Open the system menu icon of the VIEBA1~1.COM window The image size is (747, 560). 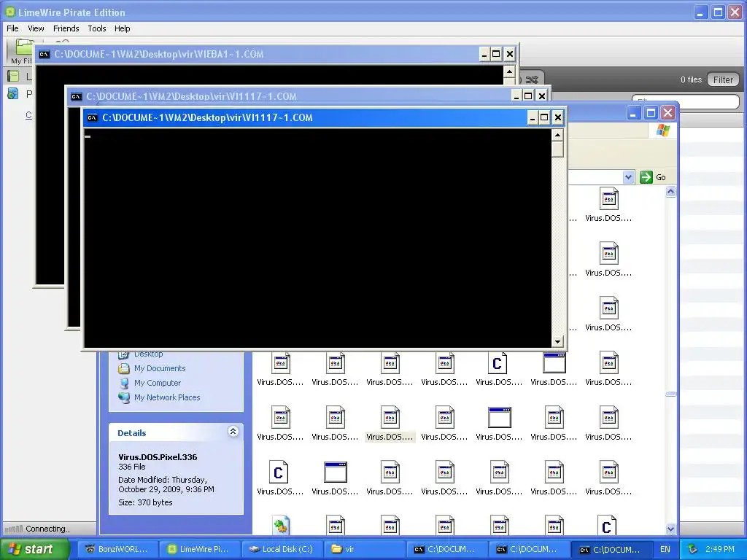click(44, 54)
